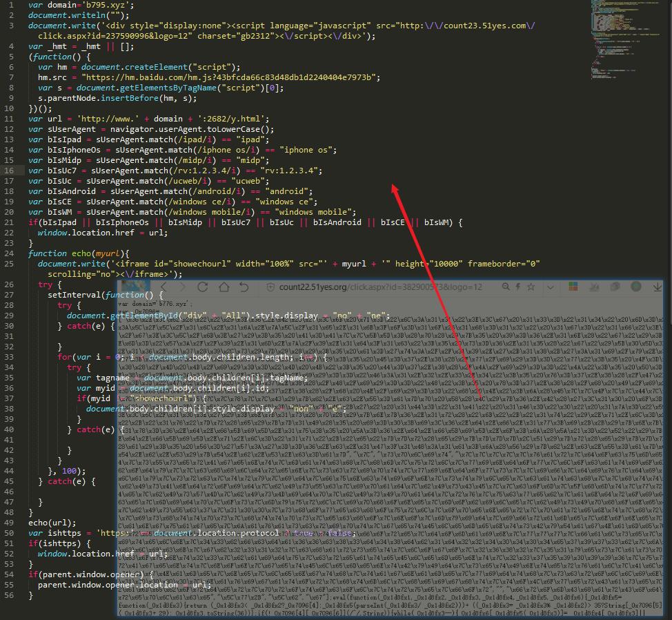The height and width of the screenshot is (620, 672).
Task: Click the browser forward arrow
Action: [x=183, y=287]
